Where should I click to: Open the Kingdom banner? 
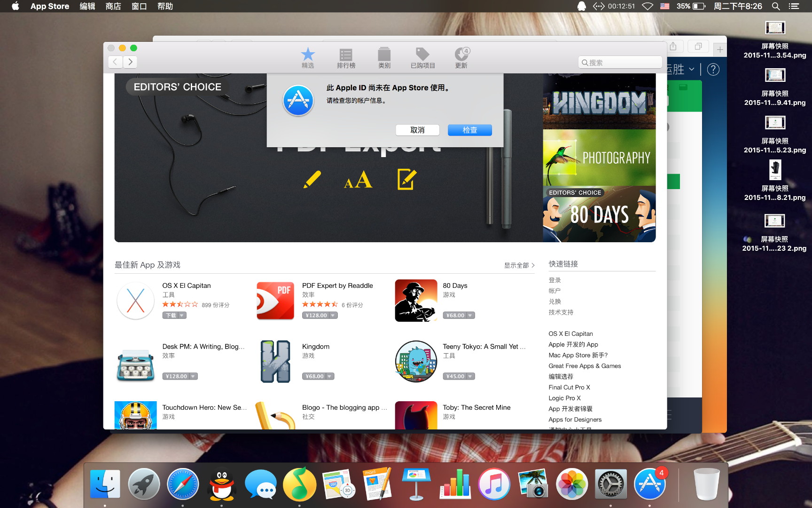(x=599, y=101)
